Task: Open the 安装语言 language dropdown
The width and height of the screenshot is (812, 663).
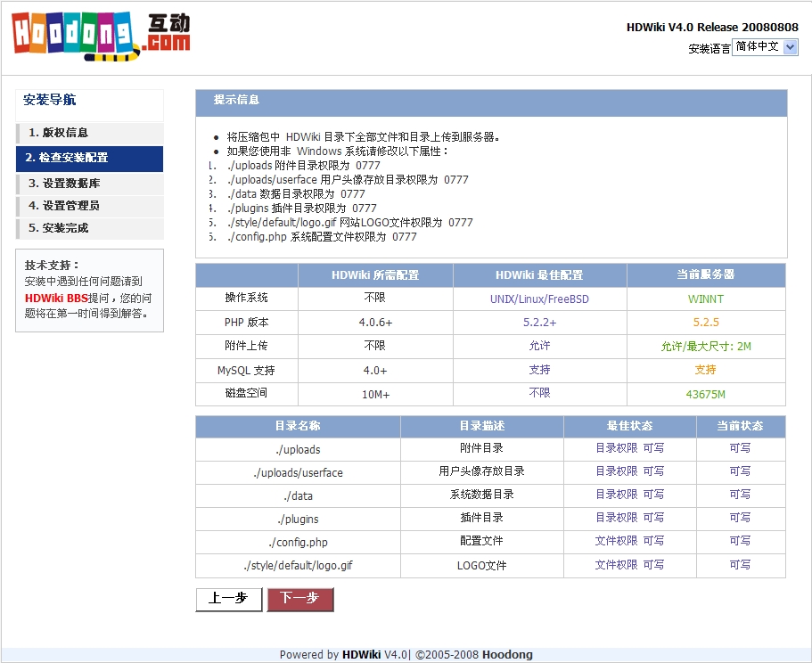Action: pos(765,47)
